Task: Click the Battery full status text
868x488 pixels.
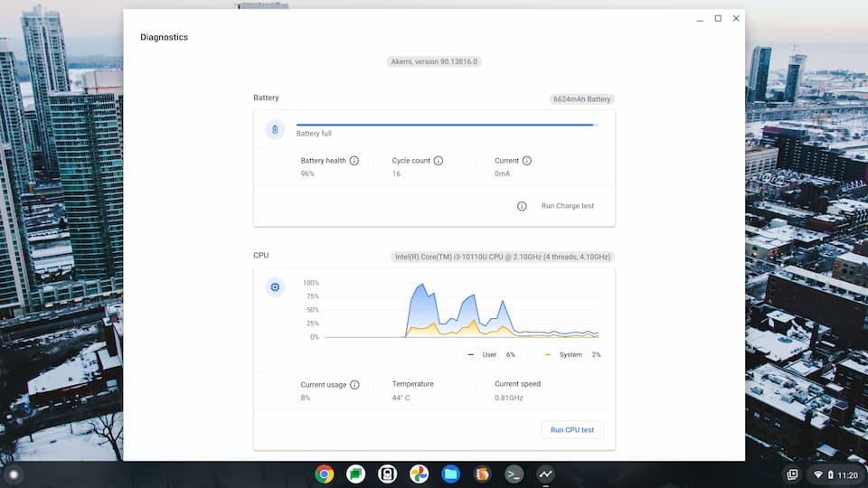Action: (314, 134)
